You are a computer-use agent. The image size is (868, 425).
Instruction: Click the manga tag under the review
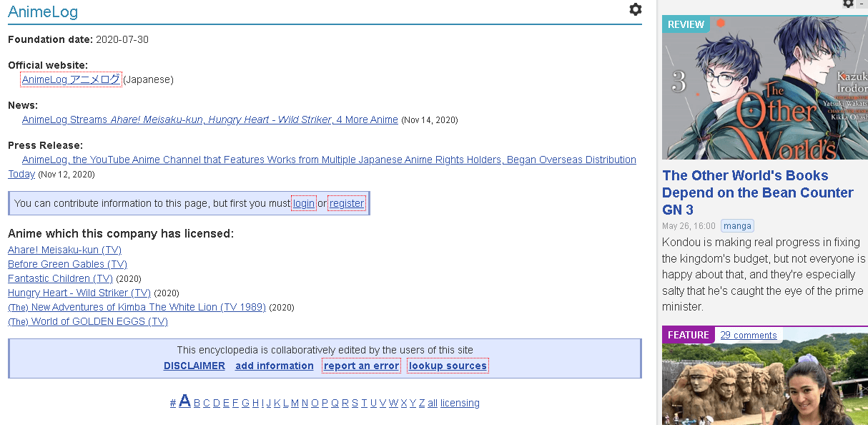coord(737,226)
